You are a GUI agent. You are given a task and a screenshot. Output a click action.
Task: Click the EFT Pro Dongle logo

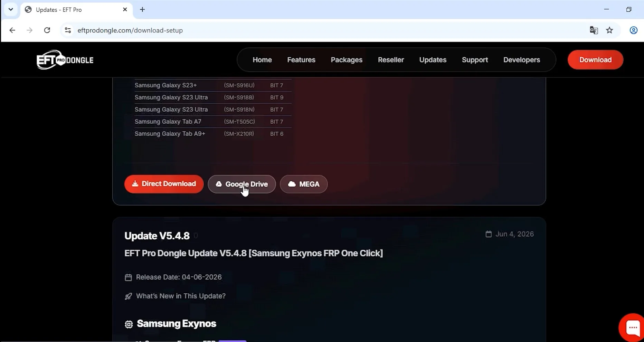tap(65, 60)
